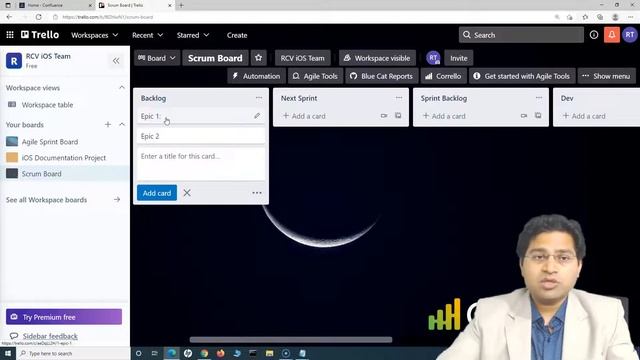Screen dimensions: 640x360
Task: Change Workspace visible setting
Action: pyautogui.click(x=377, y=58)
